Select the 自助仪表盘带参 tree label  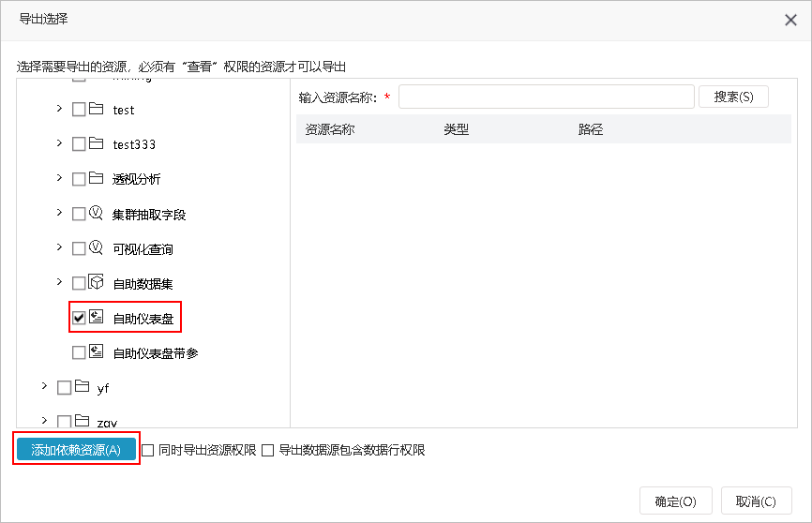[156, 353]
